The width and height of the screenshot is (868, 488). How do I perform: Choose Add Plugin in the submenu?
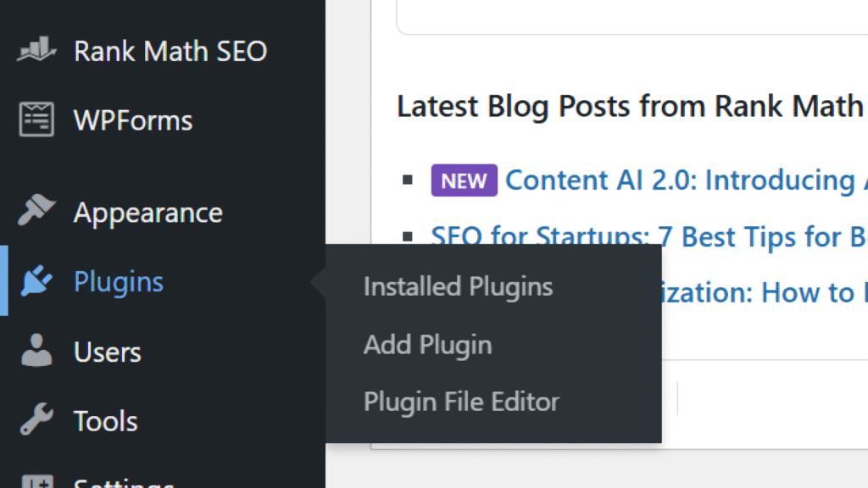pos(427,345)
